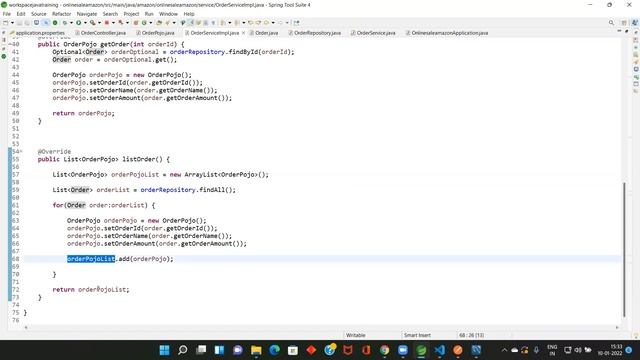Click the red Stop application icon
The width and height of the screenshot is (640, 360).
click(107, 23)
